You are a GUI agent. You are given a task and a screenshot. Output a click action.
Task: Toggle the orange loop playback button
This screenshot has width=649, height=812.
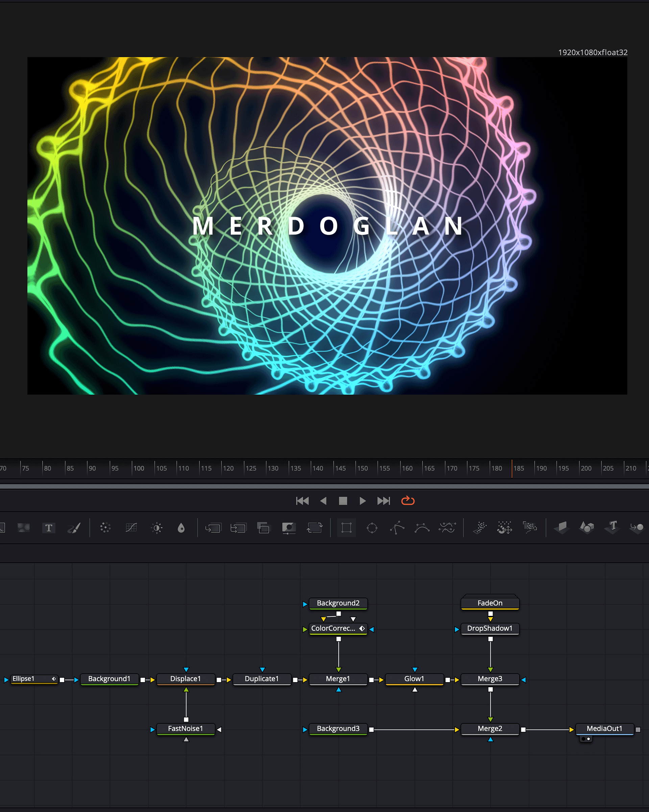coord(408,501)
